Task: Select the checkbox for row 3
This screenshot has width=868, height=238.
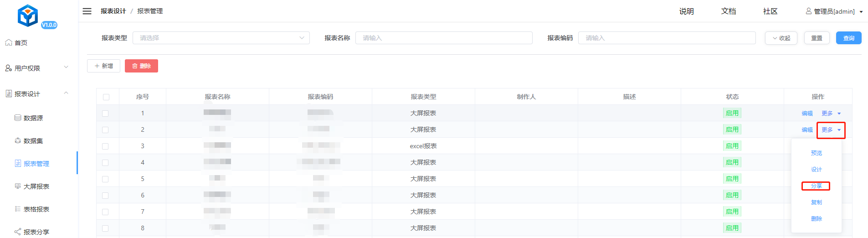Action: click(105, 146)
